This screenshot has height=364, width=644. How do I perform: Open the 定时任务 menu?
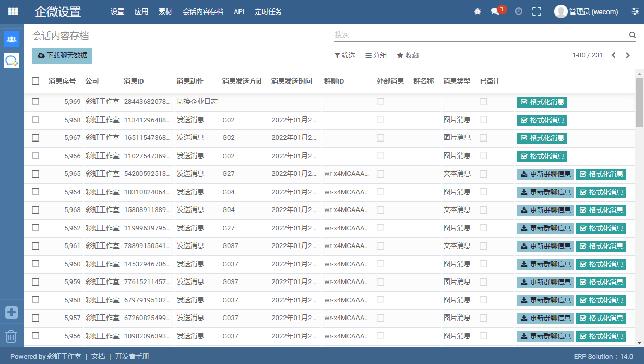(x=268, y=11)
